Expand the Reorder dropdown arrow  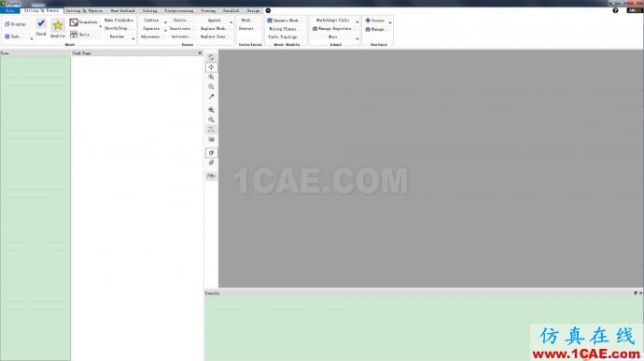pos(133,38)
